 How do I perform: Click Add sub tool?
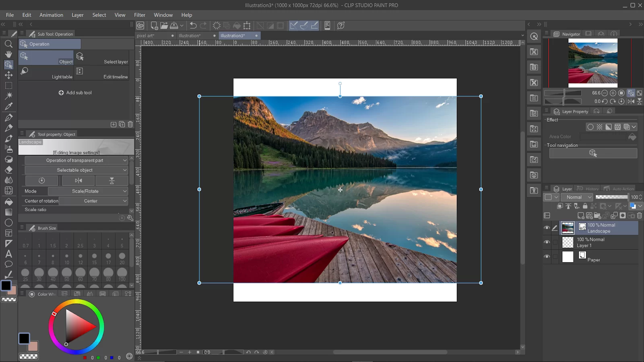click(75, 93)
